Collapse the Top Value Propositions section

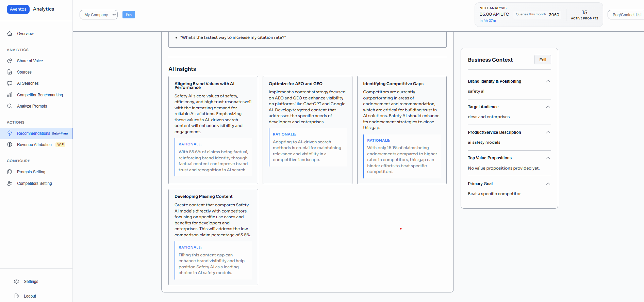pyautogui.click(x=548, y=158)
